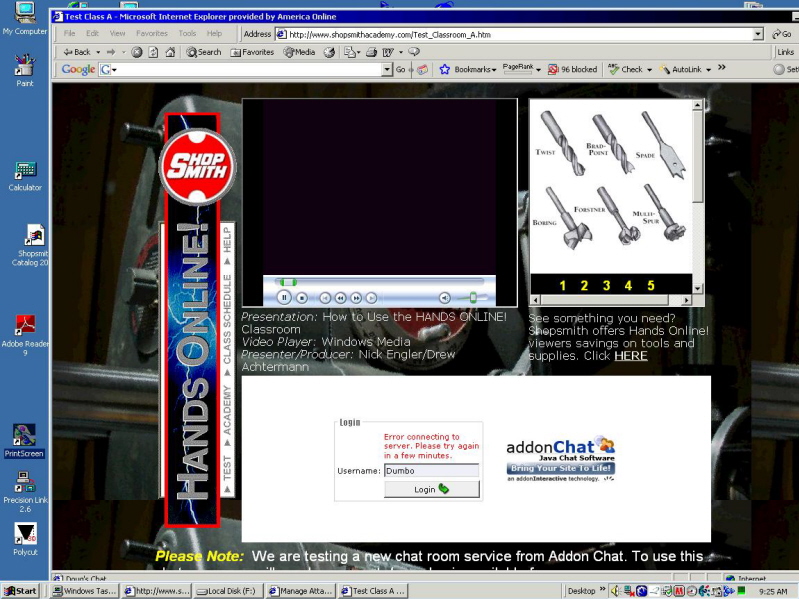This screenshot has width=799, height=599.
Task: Select page 1 in the drill bits panel
Action: pos(563,286)
